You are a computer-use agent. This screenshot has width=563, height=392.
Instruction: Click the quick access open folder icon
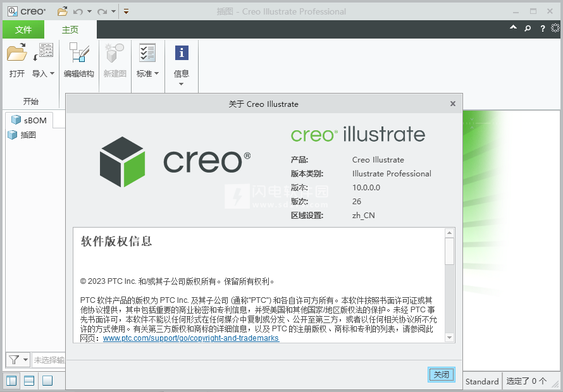click(63, 11)
